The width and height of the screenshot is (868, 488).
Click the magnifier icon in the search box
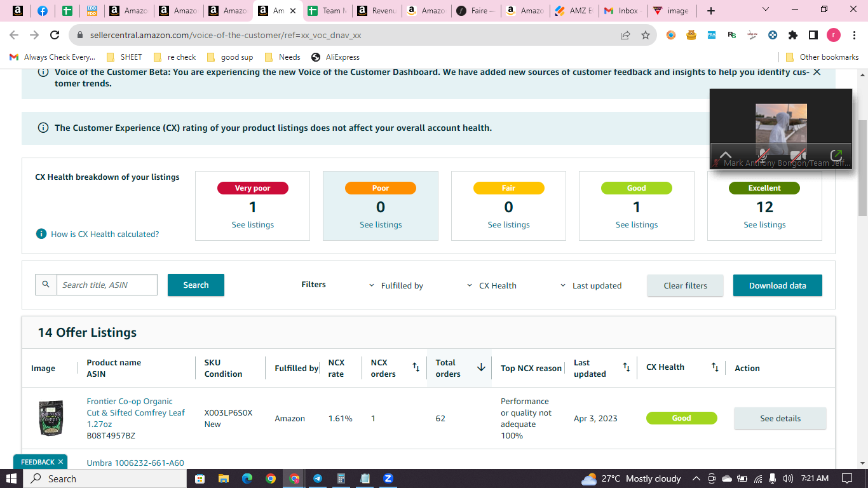tap(46, 285)
